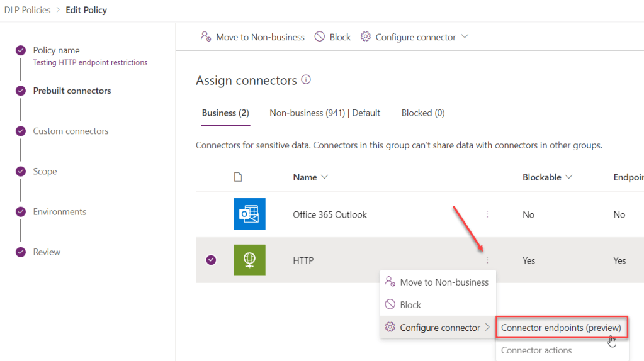Viewport: 644px width, 361px height.
Task: Click Move to Non-business in top toolbar
Action: (x=252, y=37)
